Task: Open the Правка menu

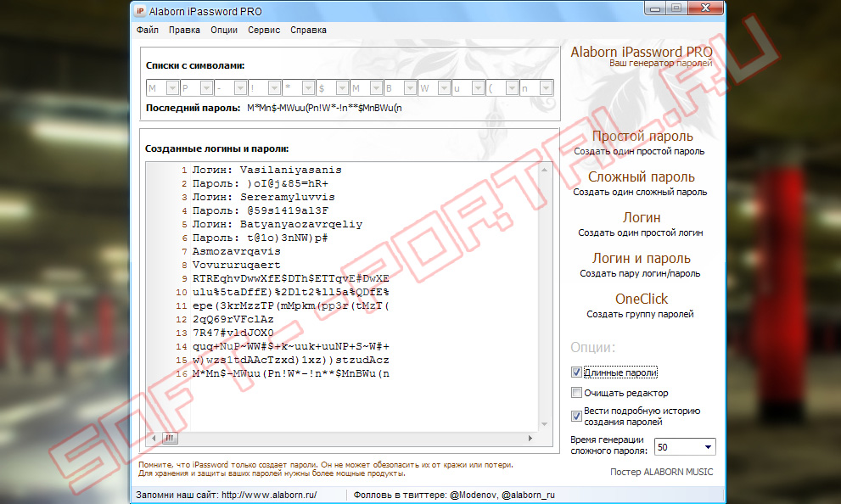Action: point(184,30)
